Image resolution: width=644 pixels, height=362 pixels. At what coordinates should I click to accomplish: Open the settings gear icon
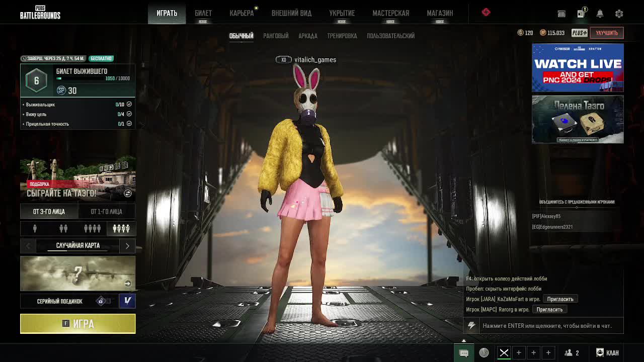619,14
